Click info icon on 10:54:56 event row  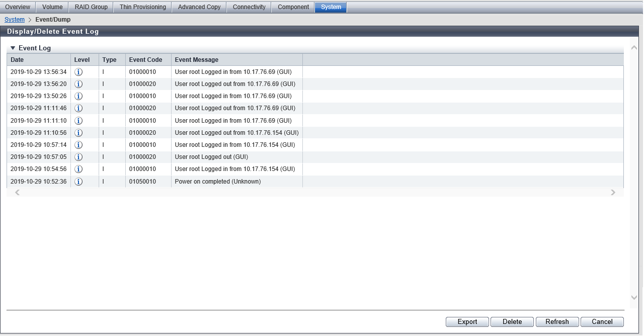click(78, 169)
